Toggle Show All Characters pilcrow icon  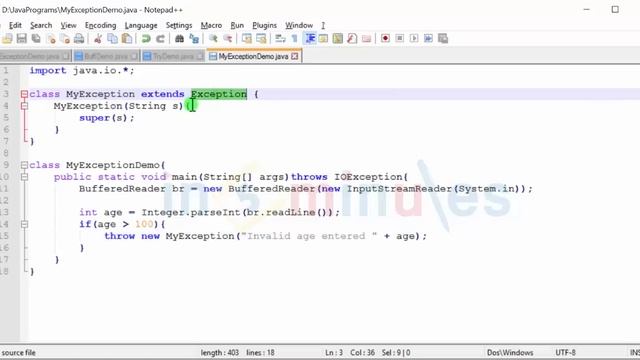(295, 39)
